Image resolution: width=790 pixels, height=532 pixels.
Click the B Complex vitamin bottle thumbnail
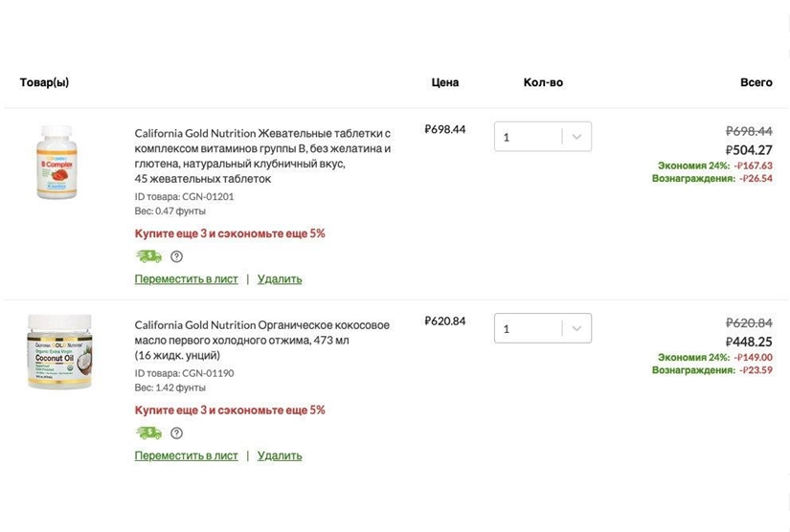point(56,162)
